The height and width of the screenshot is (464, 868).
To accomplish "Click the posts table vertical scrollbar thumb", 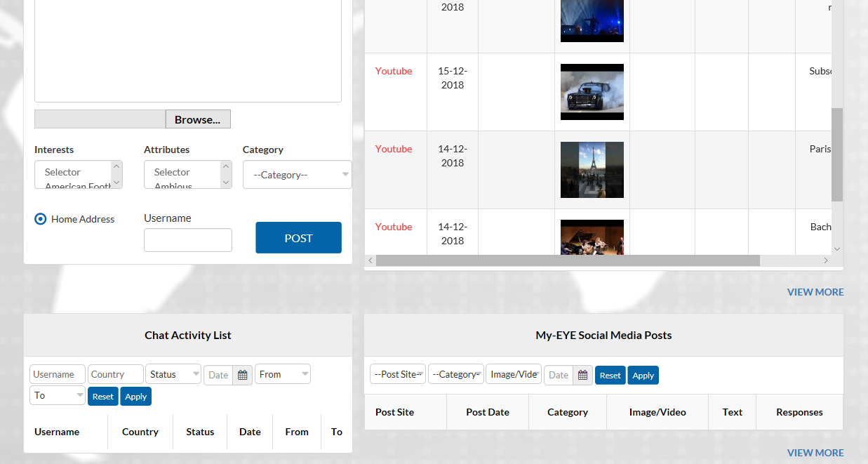I will (836, 154).
